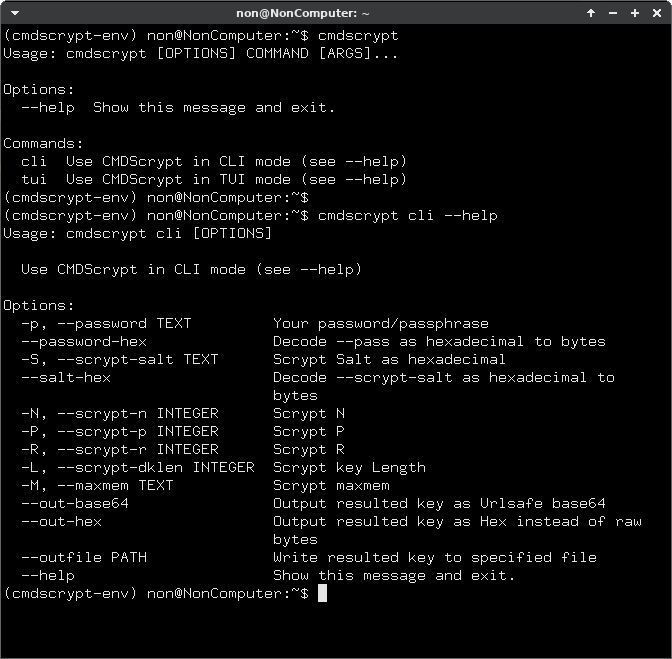The image size is (672, 659).
Task: Close the terminal window
Action: pyautogui.click(x=657, y=13)
